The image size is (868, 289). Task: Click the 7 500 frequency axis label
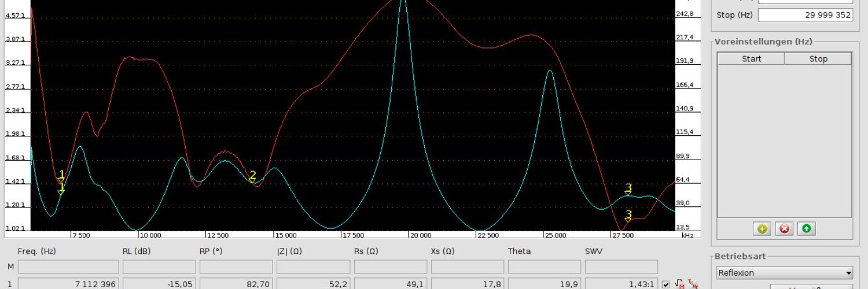pos(80,236)
